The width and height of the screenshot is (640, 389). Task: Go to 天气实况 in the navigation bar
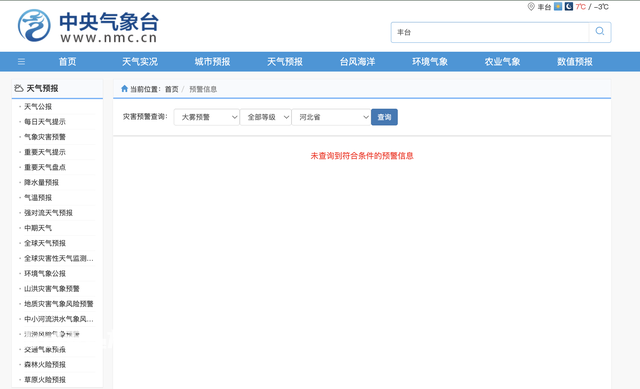click(x=140, y=62)
